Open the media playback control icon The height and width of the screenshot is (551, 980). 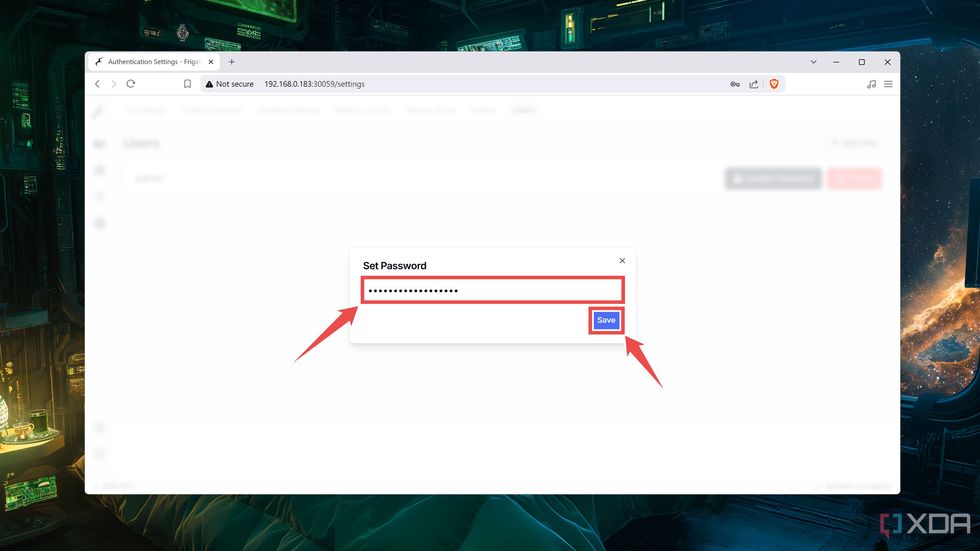871,84
